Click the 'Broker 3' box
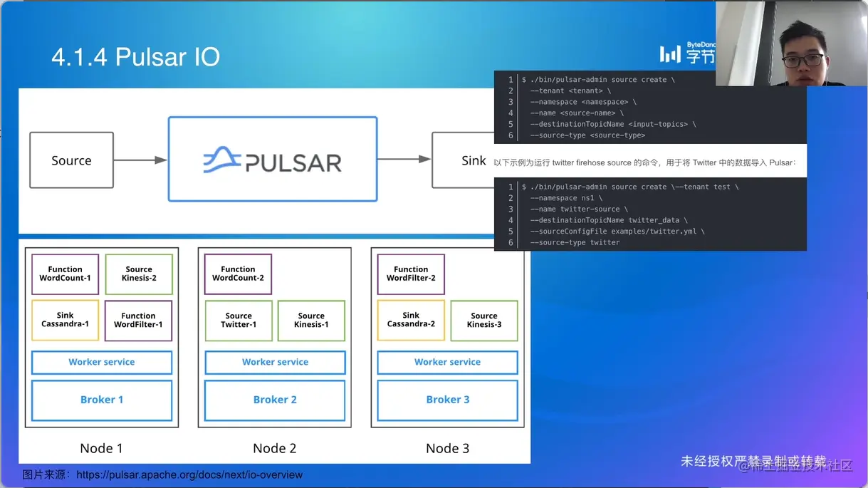 point(447,400)
